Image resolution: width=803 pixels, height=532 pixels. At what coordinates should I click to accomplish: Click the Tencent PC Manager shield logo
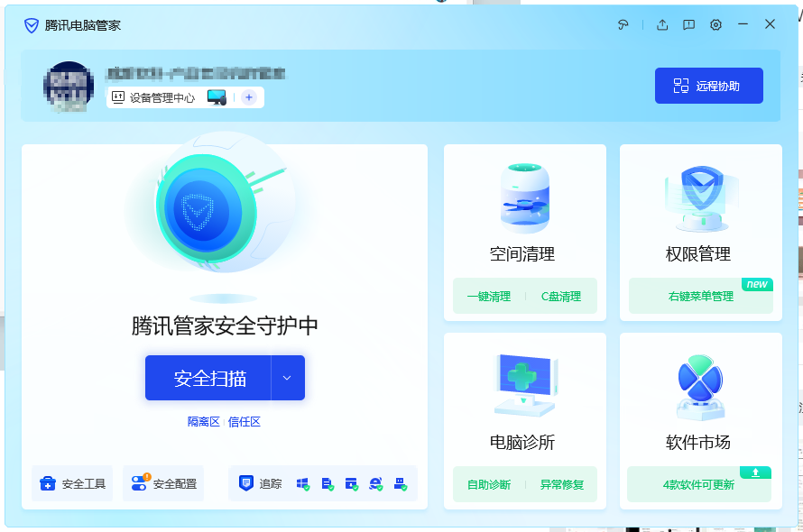point(31,25)
